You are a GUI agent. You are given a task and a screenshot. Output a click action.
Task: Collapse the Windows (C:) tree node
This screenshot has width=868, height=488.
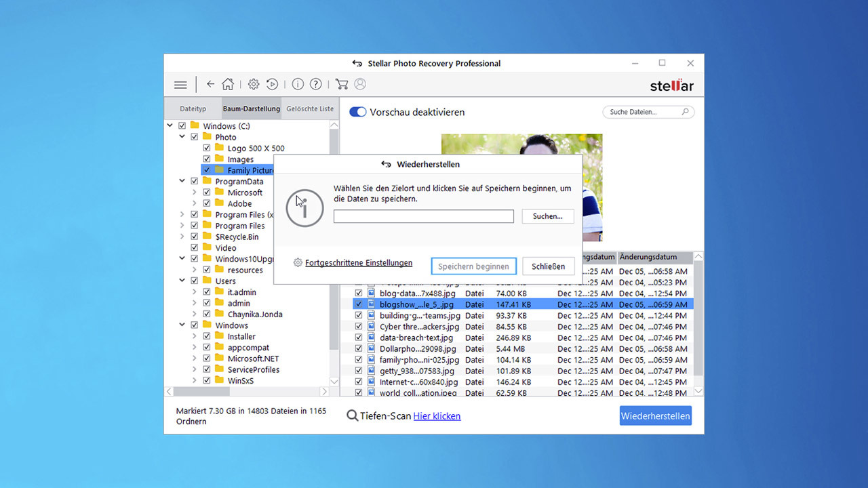170,126
